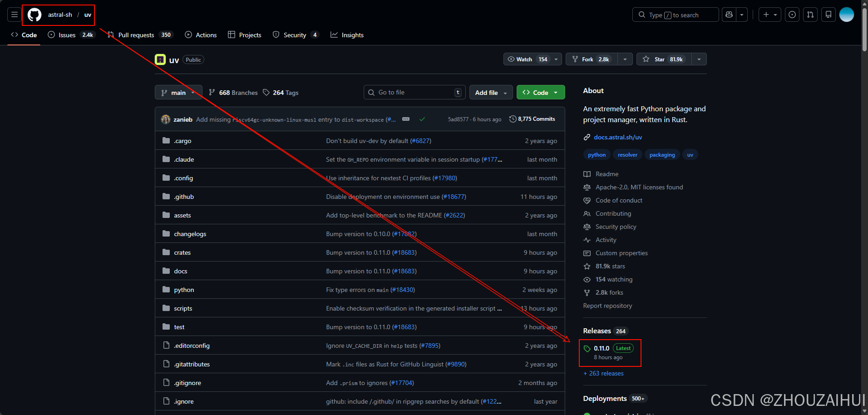Switch to the Insights tab
868x415 pixels.
[x=347, y=35]
